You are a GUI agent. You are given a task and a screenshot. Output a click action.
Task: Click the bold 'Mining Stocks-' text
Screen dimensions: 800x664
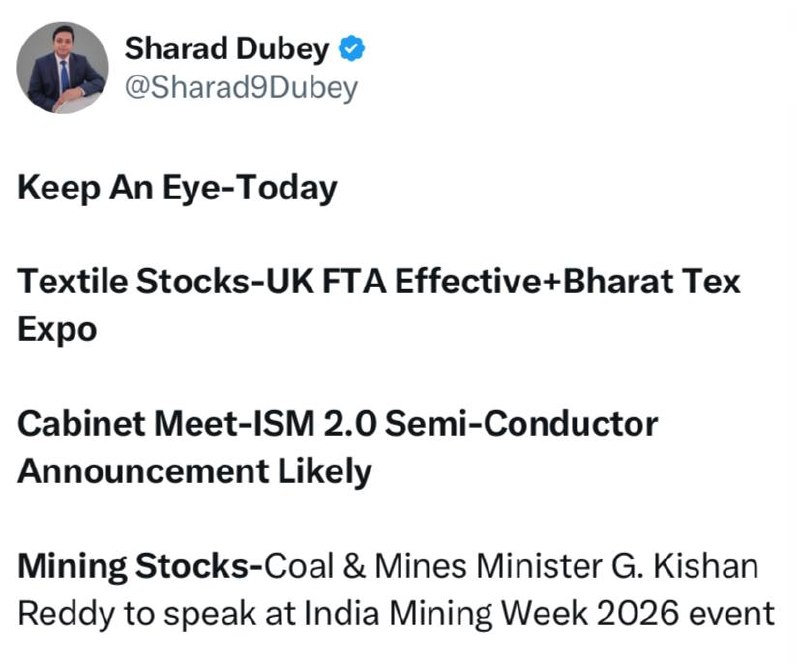pyautogui.click(x=141, y=567)
